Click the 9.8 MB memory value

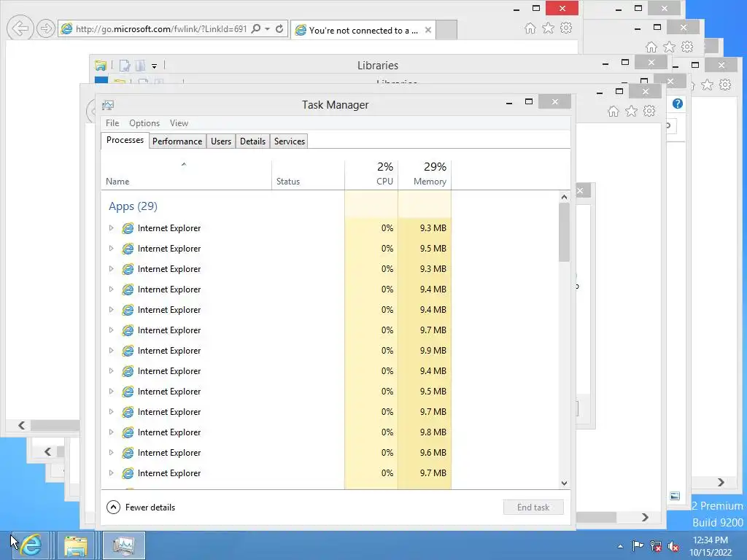433,432
